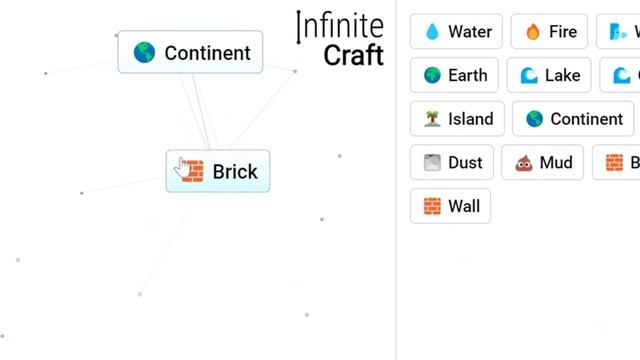Image resolution: width=640 pixels, height=360 pixels.
Task: Click the Water droplet icon in sidebar
Action: coord(432,31)
